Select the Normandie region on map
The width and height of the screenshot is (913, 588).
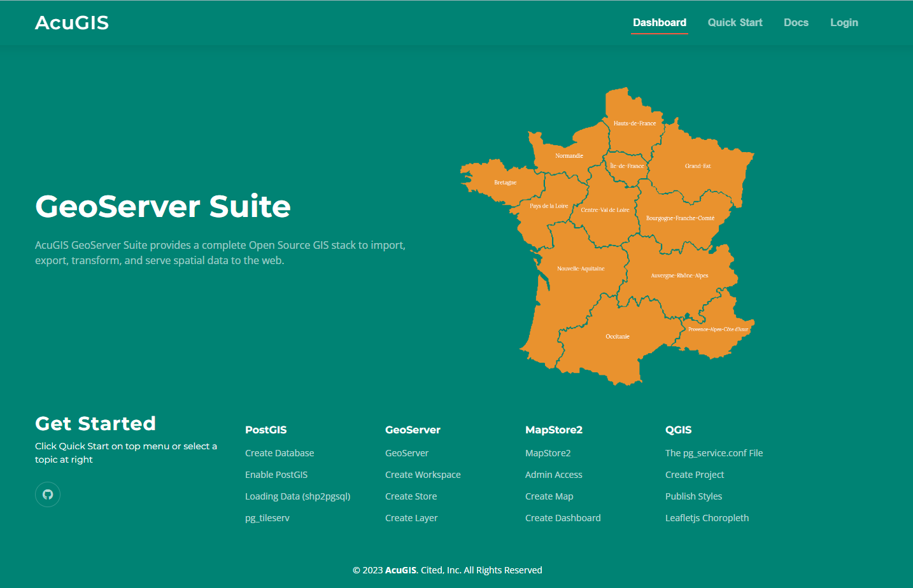click(x=569, y=155)
